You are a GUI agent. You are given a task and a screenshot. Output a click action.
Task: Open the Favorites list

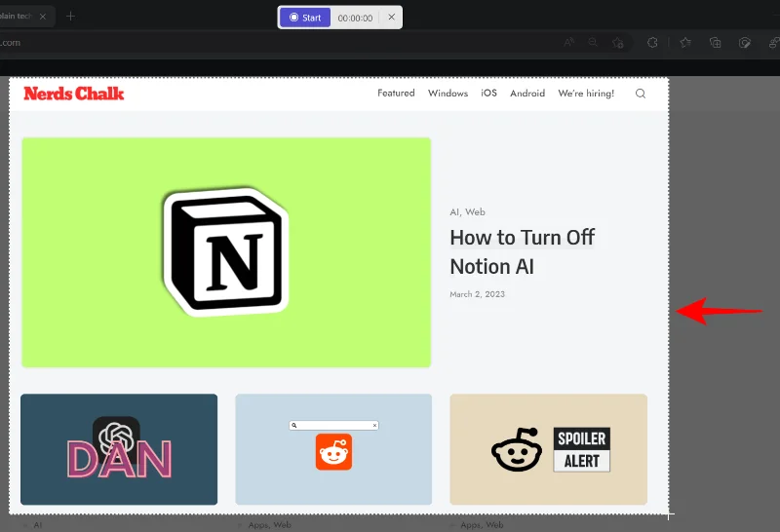[685, 43]
